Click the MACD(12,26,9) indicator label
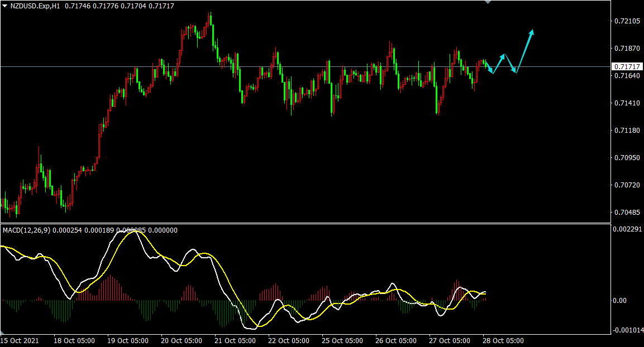The image size is (644, 347). (x=27, y=230)
